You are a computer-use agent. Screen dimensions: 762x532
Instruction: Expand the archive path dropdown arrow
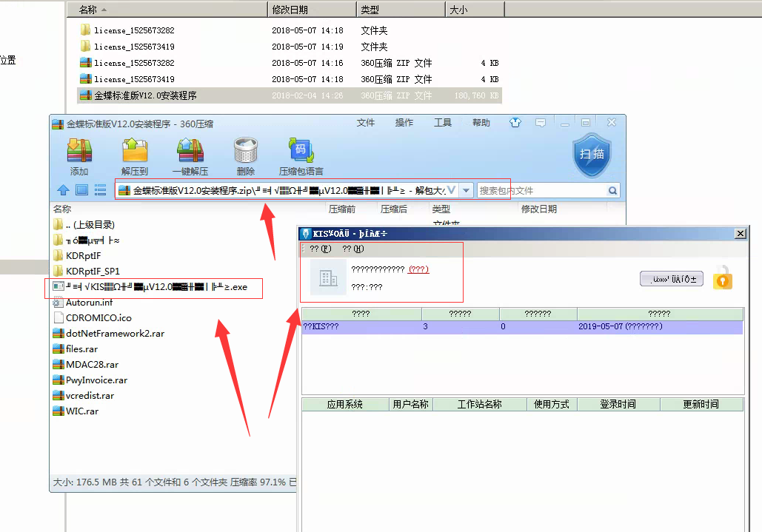466,190
